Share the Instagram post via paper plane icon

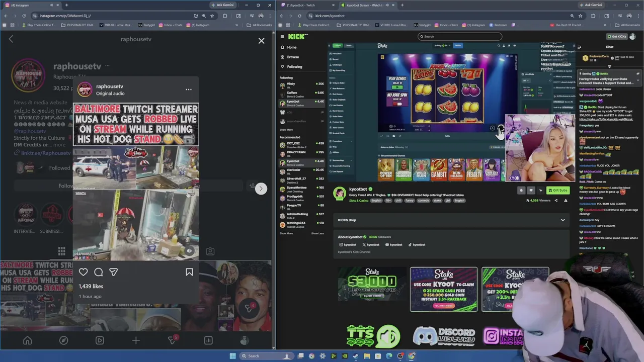point(114,272)
